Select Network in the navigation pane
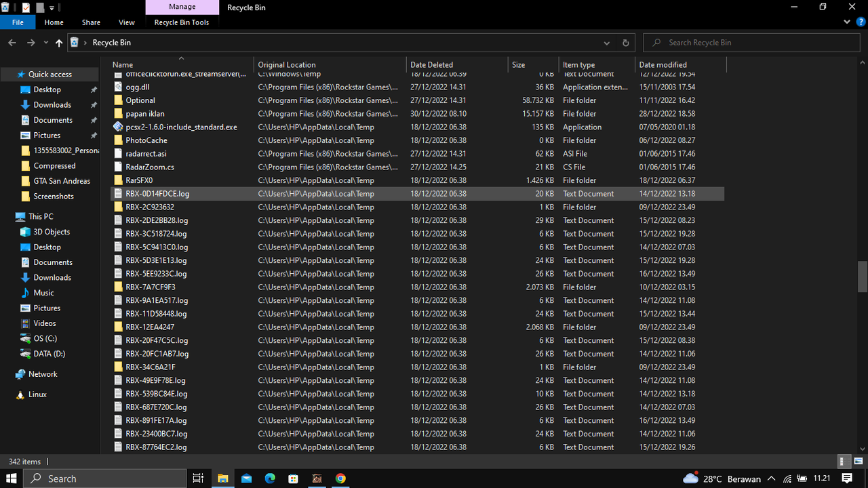 click(x=43, y=374)
